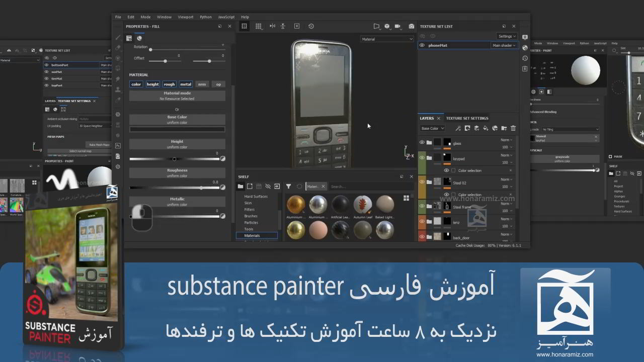Open the Viewport menu

[186, 17]
